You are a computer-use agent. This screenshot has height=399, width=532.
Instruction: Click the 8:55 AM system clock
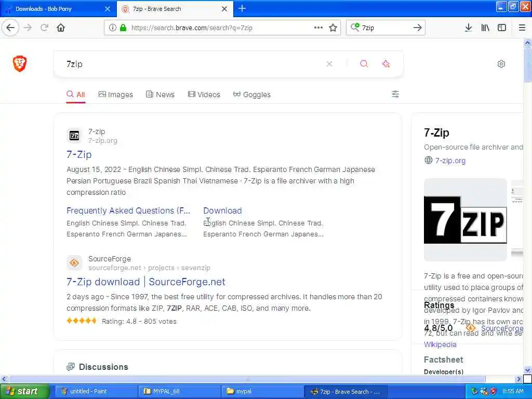tap(513, 391)
